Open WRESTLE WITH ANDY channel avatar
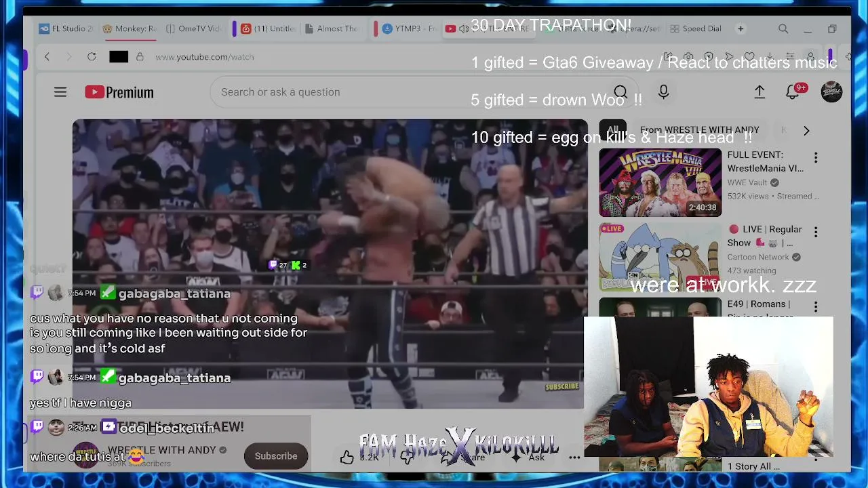Screen dimensions: 868x488 (86, 455)
